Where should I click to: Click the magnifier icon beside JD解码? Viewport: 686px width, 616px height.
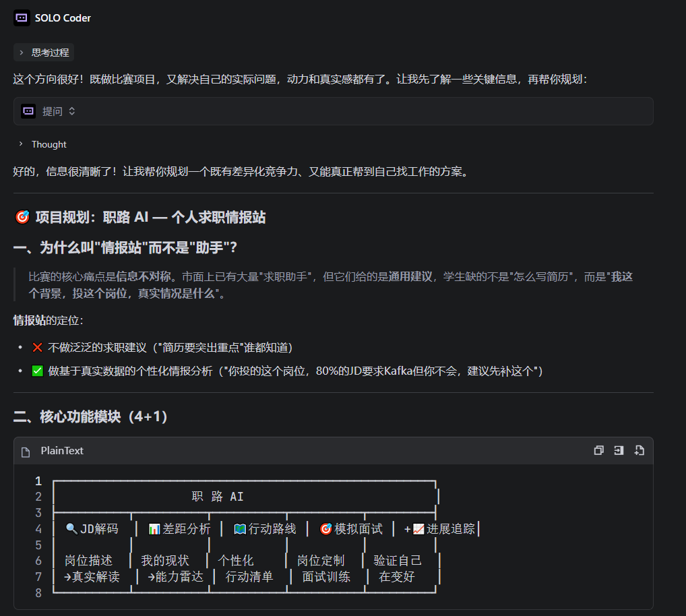coord(71,529)
